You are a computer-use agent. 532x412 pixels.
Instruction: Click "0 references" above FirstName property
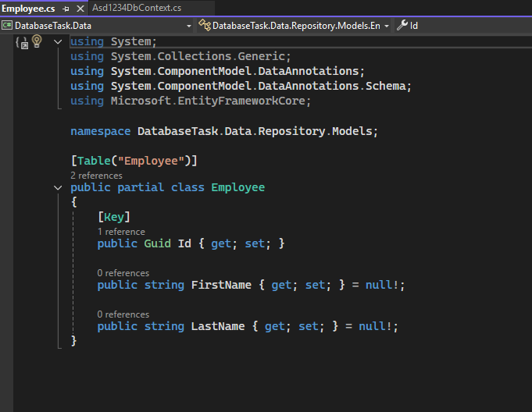(123, 273)
